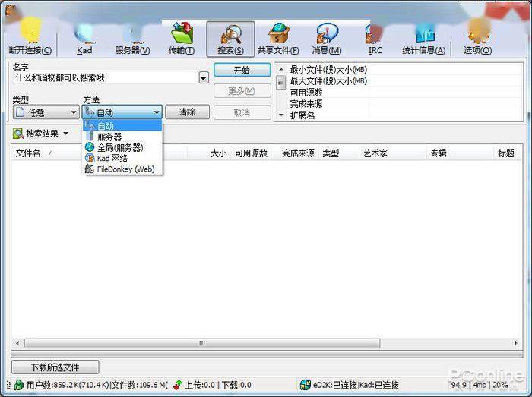The width and height of the screenshot is (532, 397).
Task: Choose 全局(服务器) in the method list
Action: 122,147
